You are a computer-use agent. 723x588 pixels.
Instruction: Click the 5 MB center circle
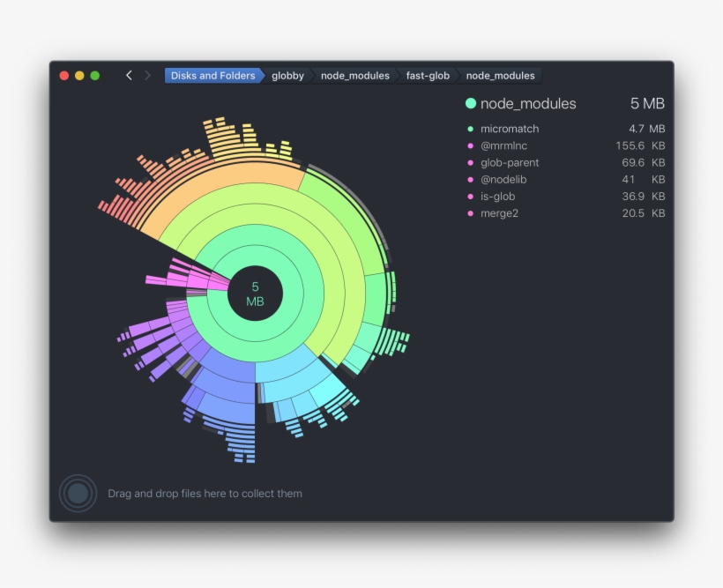(x=255, y=294)
